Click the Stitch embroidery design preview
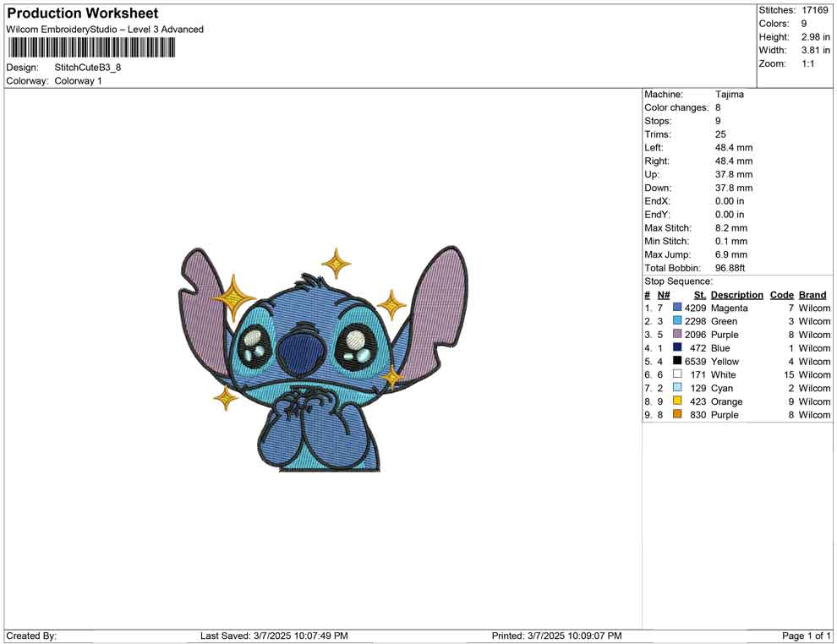Screen dimensions: 837x644 [x=322, y=358]
